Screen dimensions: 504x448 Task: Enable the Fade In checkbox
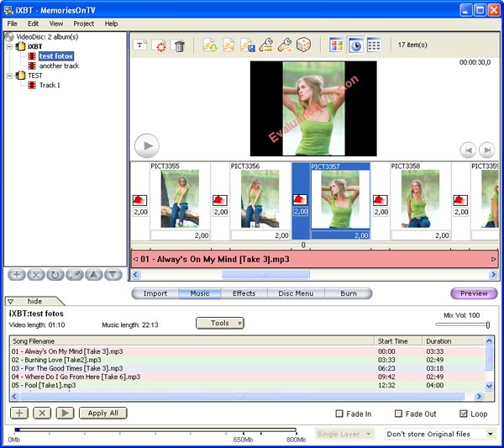[x=339, y=414]
